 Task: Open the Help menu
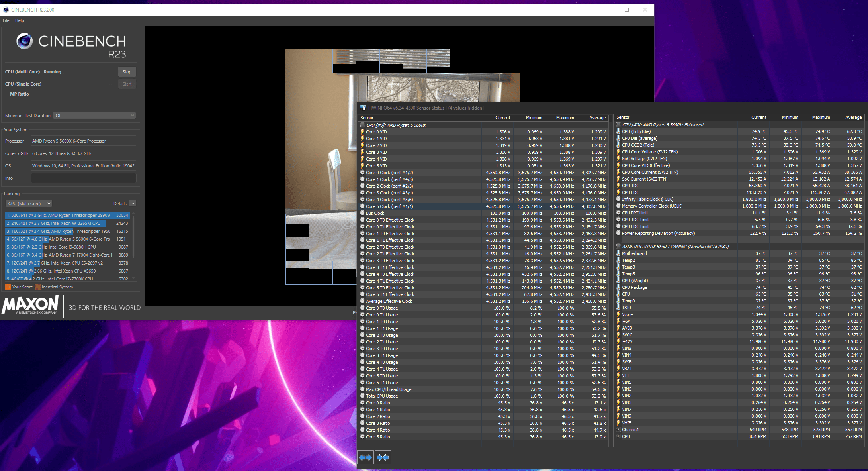pos(20,20)
